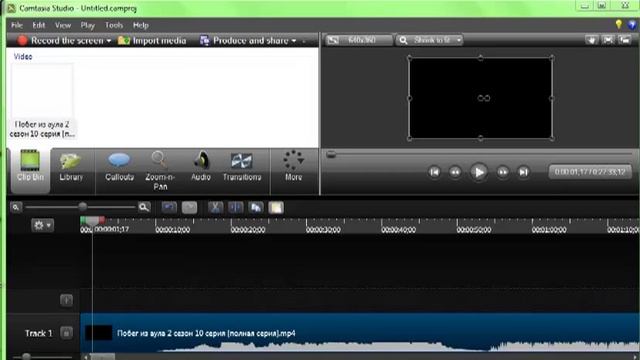This screenshot has width=640, height=360.
Task: Jump to next clip in preview
Action: click(x=524, y=172)
